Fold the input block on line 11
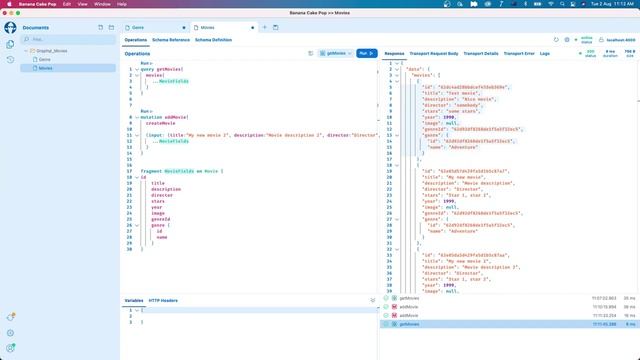The image size is (640, 360). tap(137, 136)
